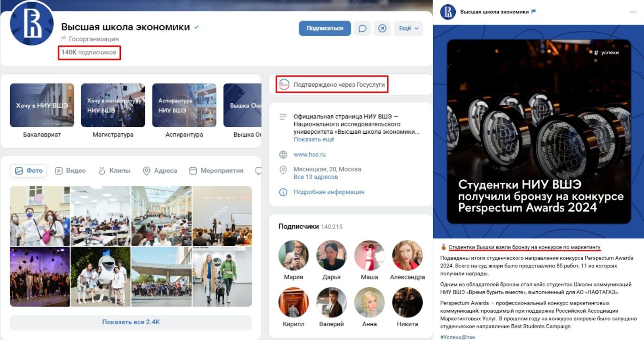Click the Мясницкая, 20, Москва address
The image size is (644, 340).
tap(327, 169)
